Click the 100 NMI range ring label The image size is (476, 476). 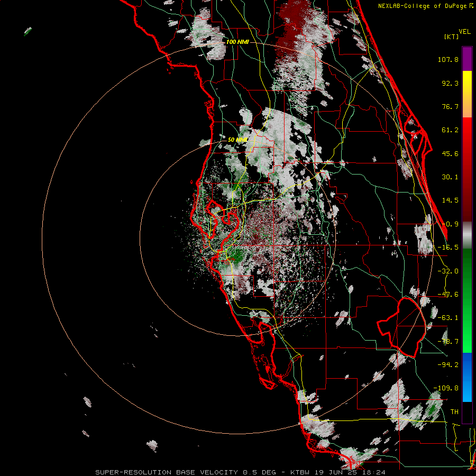tap(237, 42)
